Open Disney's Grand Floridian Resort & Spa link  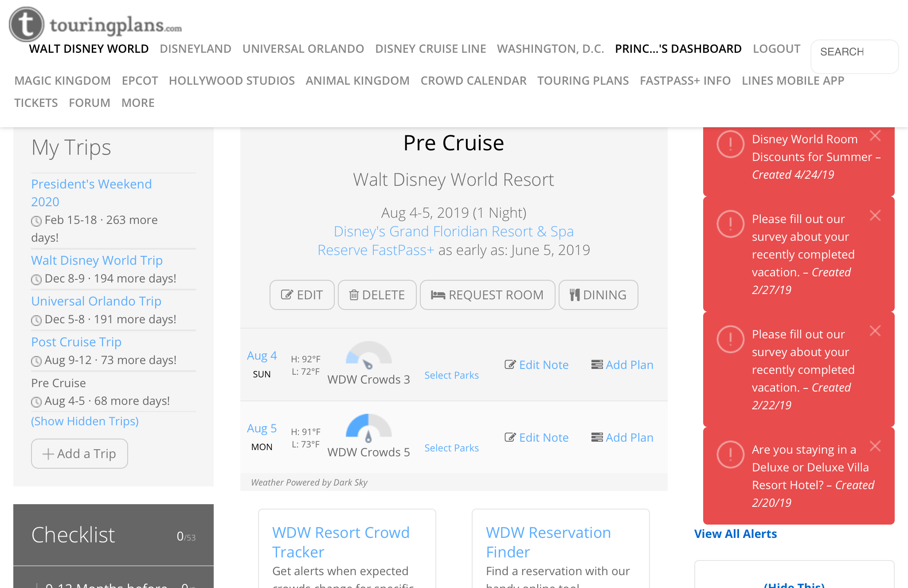pos(454,231)
